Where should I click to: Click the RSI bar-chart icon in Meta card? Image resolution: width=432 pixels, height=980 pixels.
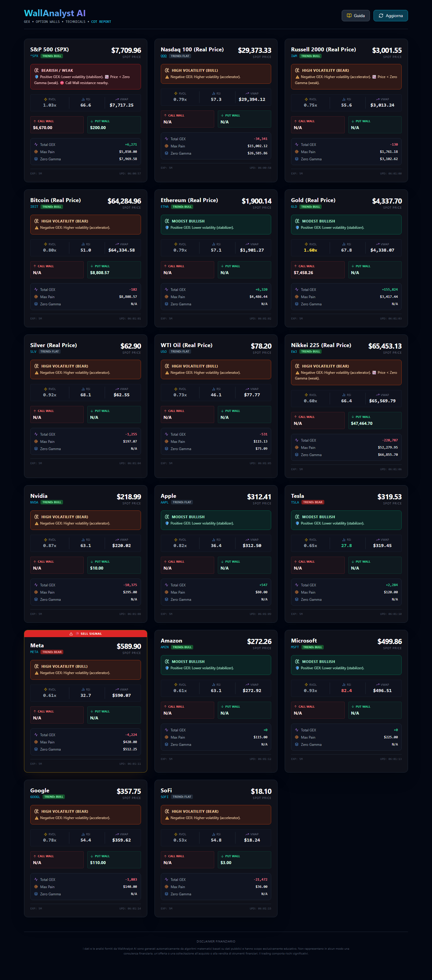[x=83, y=689]
